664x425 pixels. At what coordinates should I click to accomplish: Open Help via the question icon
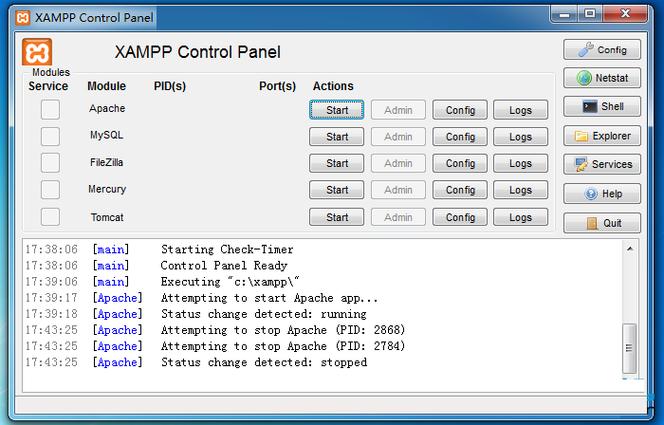click(x=602, y=194)
